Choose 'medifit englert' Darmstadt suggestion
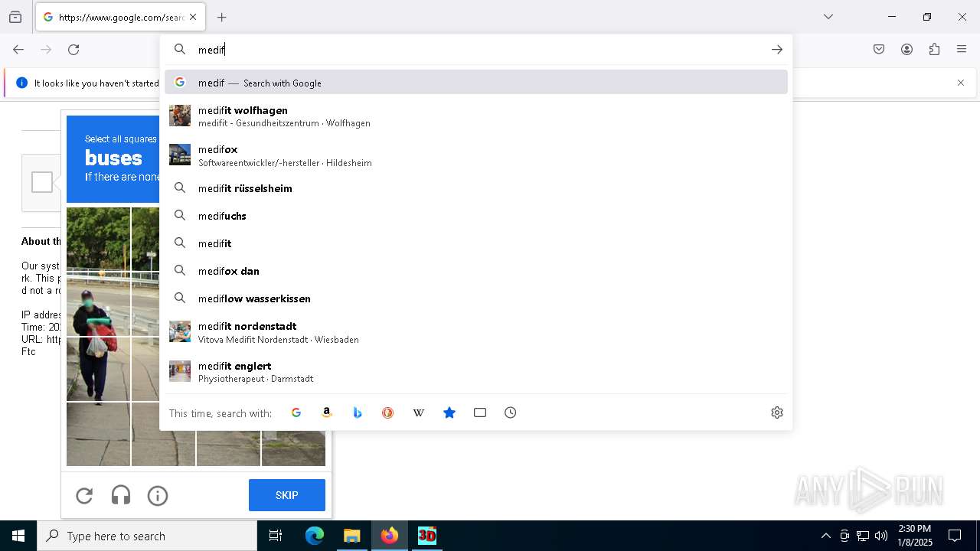Image resolution: width=980 pixels, height=551 pixels. pyautogui.click(x=476, y=372)
